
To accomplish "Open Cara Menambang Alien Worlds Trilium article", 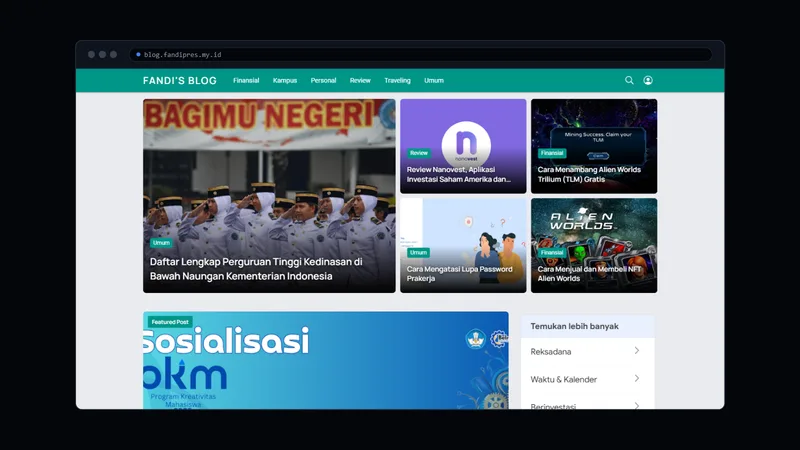I will coord(589,174).
